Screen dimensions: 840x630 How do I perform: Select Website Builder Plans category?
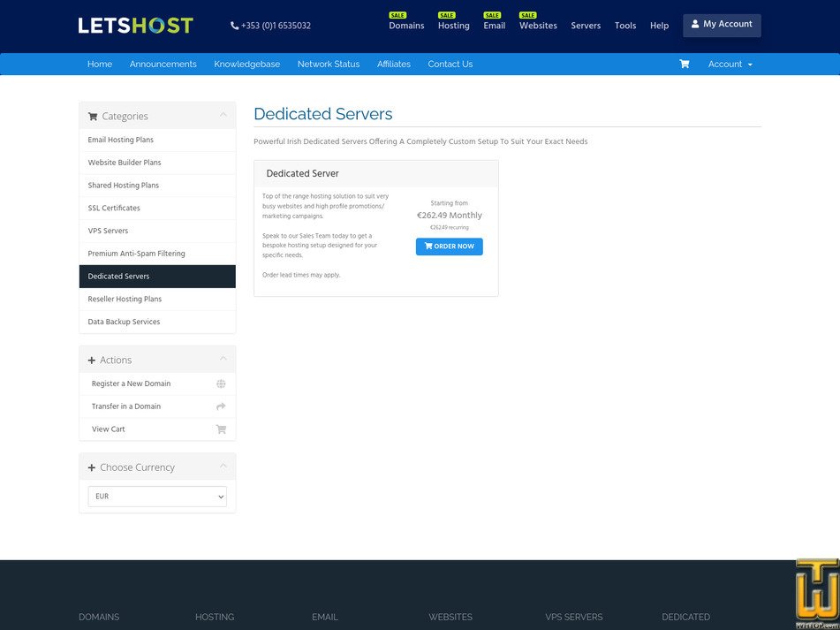pyautogui.click(x=157, y=163)
